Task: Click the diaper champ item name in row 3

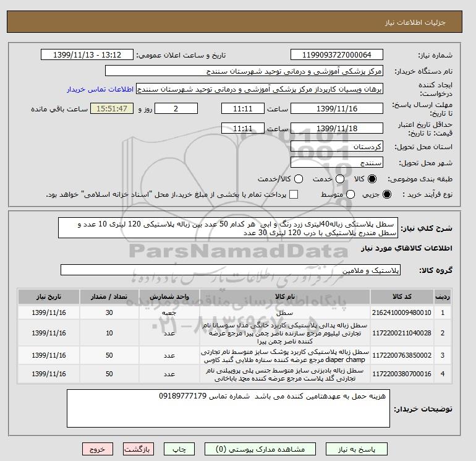Action: [x=285, y=356]
